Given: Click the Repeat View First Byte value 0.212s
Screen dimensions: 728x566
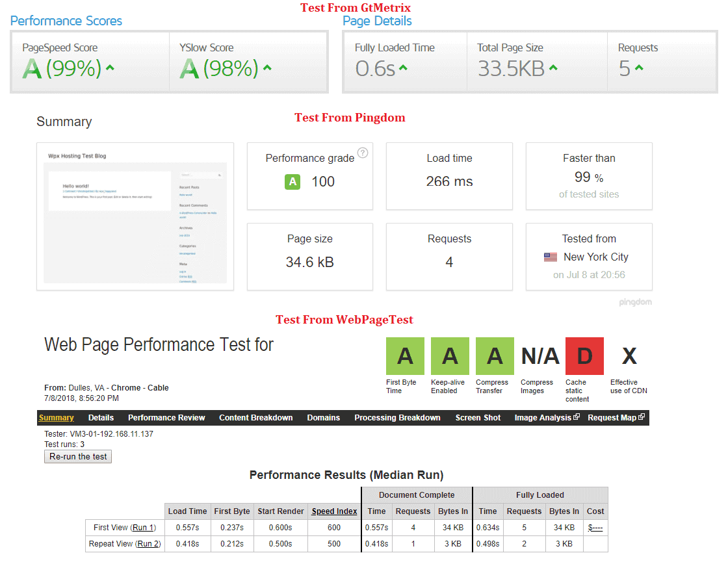Looking at the screenshot, I should (231, 544).
